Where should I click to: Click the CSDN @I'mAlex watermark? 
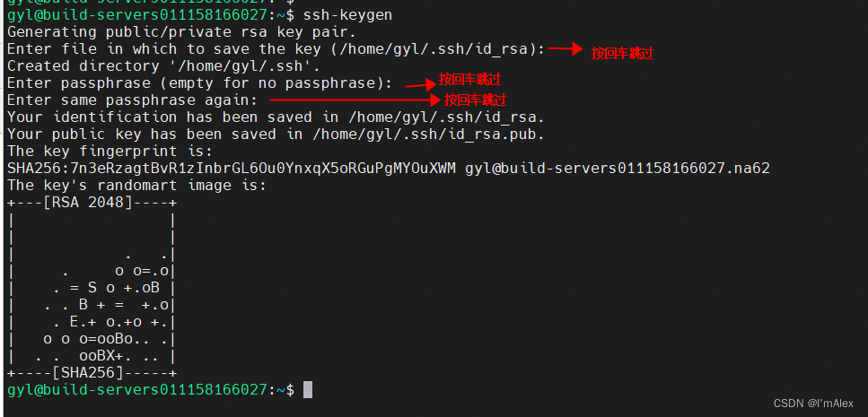coord(813,403)
